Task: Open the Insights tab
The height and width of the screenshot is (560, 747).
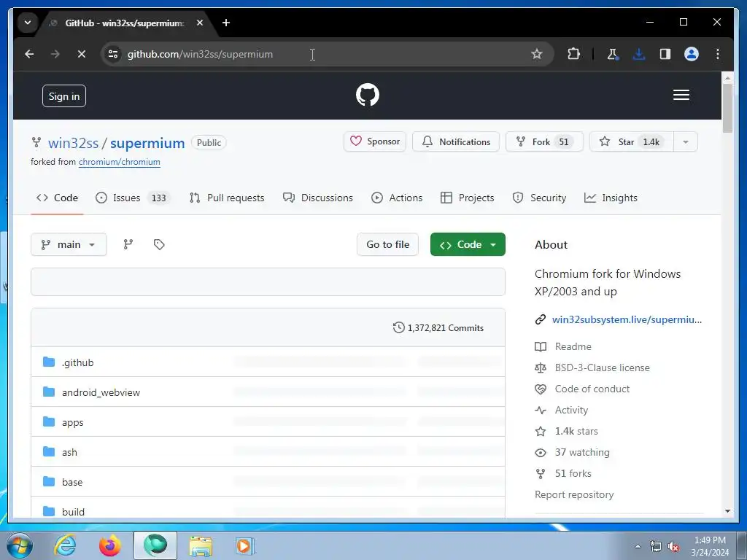Action: (611, 198)
